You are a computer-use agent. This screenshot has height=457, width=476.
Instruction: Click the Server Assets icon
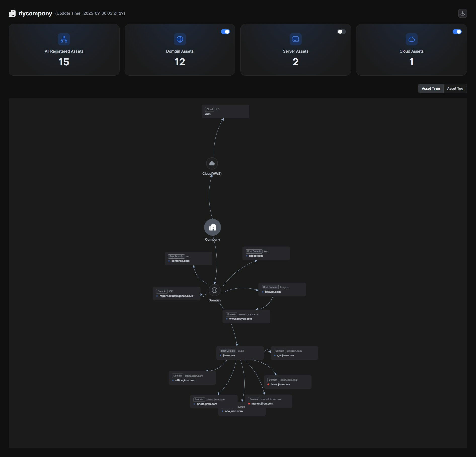295,39
